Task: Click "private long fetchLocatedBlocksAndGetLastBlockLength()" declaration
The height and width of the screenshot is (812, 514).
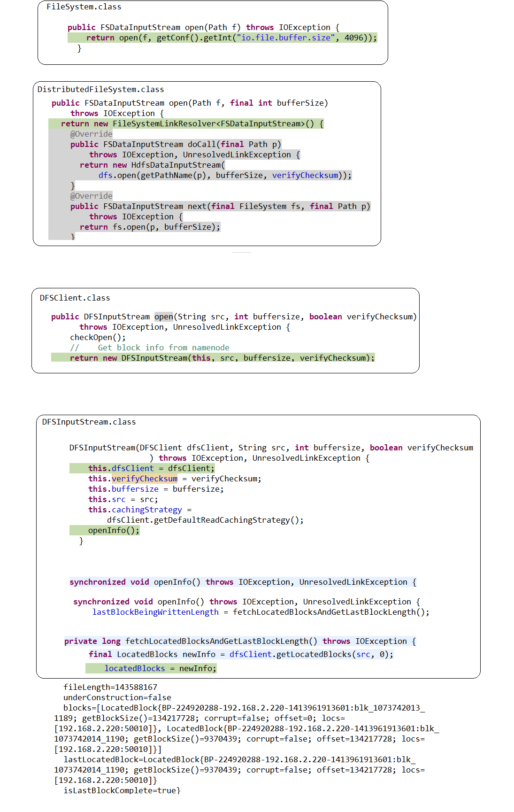Action: coord(240,642)
